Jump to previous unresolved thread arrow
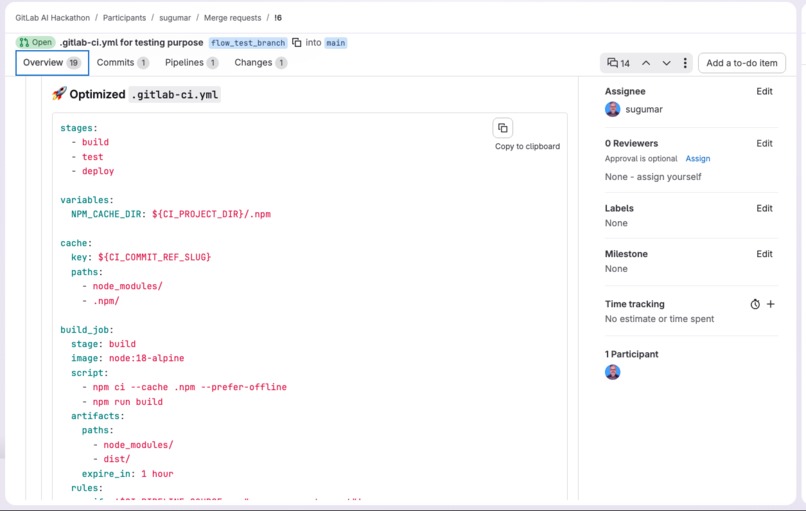Screen dimensions: 806x511 pos(646,63)
